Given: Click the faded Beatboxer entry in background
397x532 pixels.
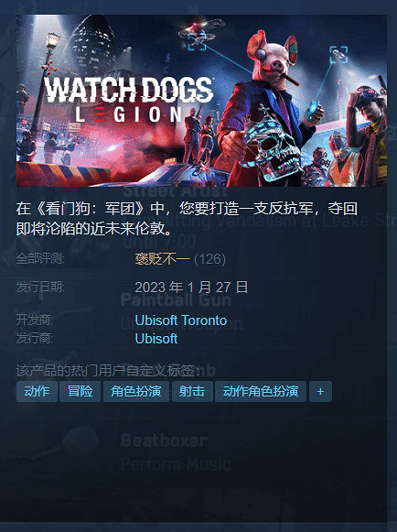Looking at the screenshot, I should click(164, 440).
